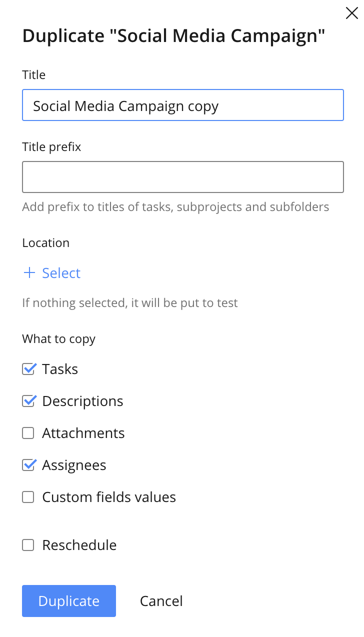
Task: Uncheck the Tasks checkbox
Action: 28,369
